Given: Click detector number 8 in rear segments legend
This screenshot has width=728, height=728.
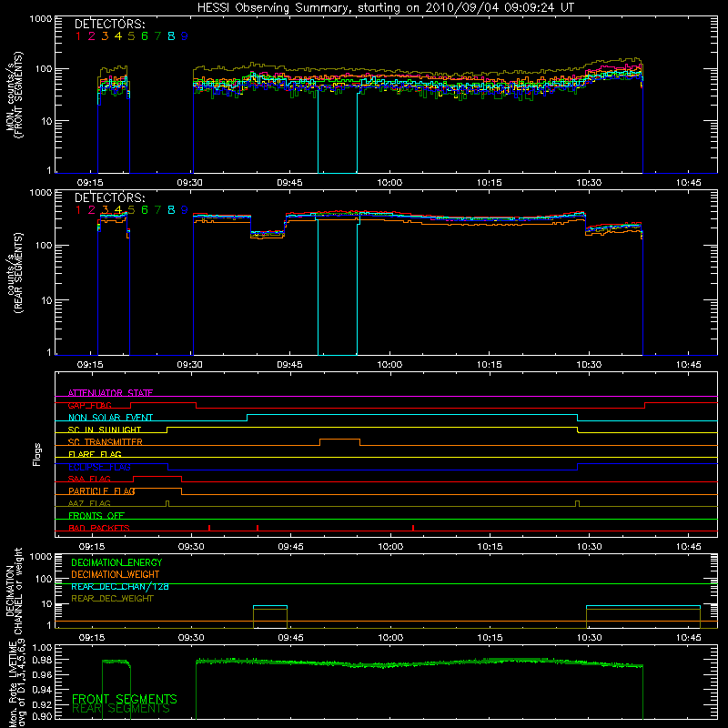Looking at the screenshot, I should pyautogui.click(x=171, y=210).
